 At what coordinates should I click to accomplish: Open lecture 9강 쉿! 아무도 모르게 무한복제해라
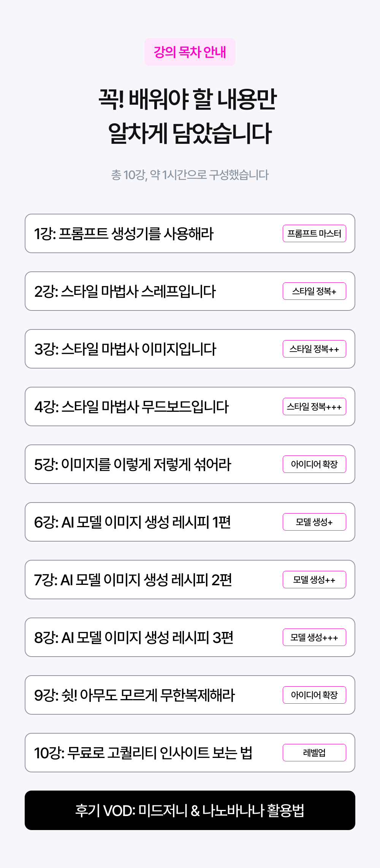click(x=135, y=695)
